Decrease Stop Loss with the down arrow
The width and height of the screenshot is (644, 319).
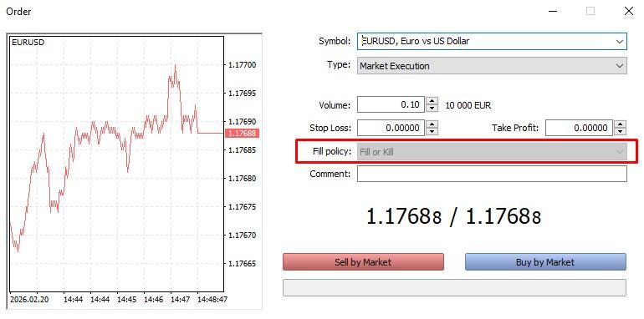pos(432,132)
